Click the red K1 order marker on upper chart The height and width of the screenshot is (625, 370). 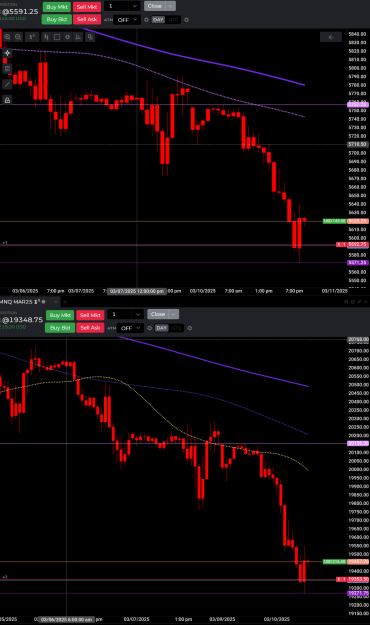(x=341, y=244)
